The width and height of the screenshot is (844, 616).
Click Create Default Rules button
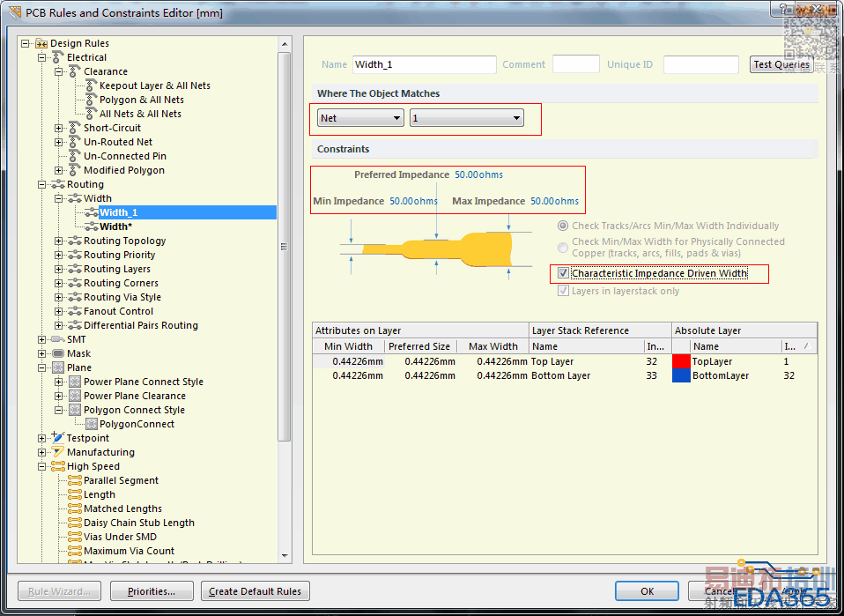pyautogui.click(x=255, y=590)
